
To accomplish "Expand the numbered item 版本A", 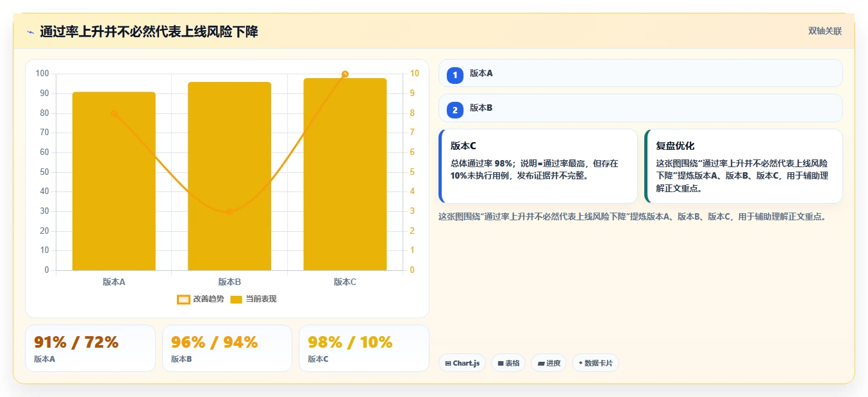I will pyautogui.click(x=640, y=73).
